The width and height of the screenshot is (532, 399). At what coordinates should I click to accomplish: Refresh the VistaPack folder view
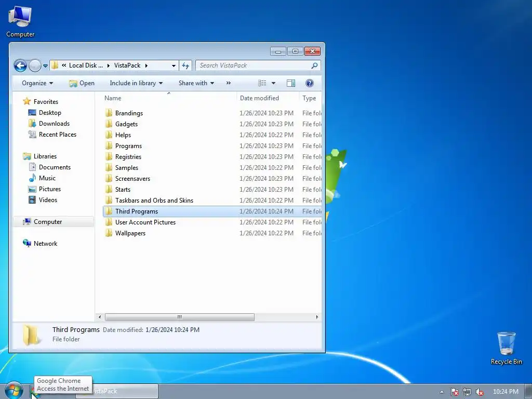185,65
